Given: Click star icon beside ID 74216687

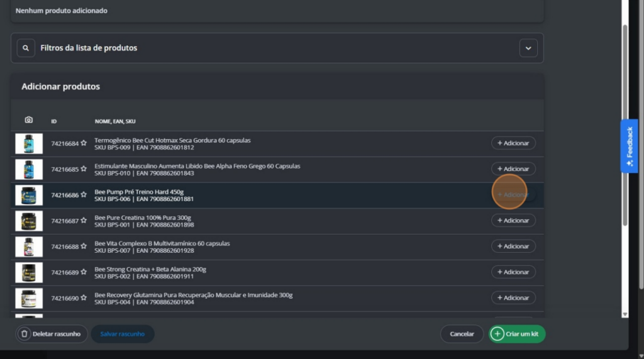Looking at the screenshot, I should (x=84, y=221).
